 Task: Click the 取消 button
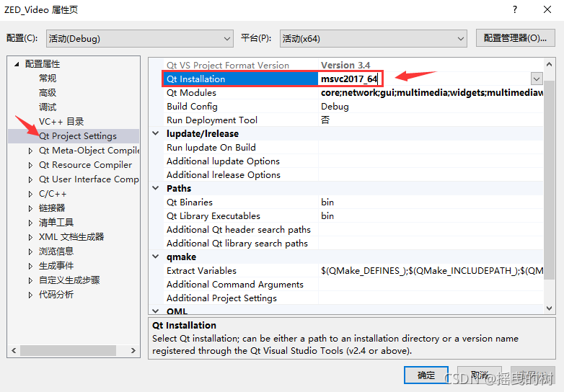[480, 375]
